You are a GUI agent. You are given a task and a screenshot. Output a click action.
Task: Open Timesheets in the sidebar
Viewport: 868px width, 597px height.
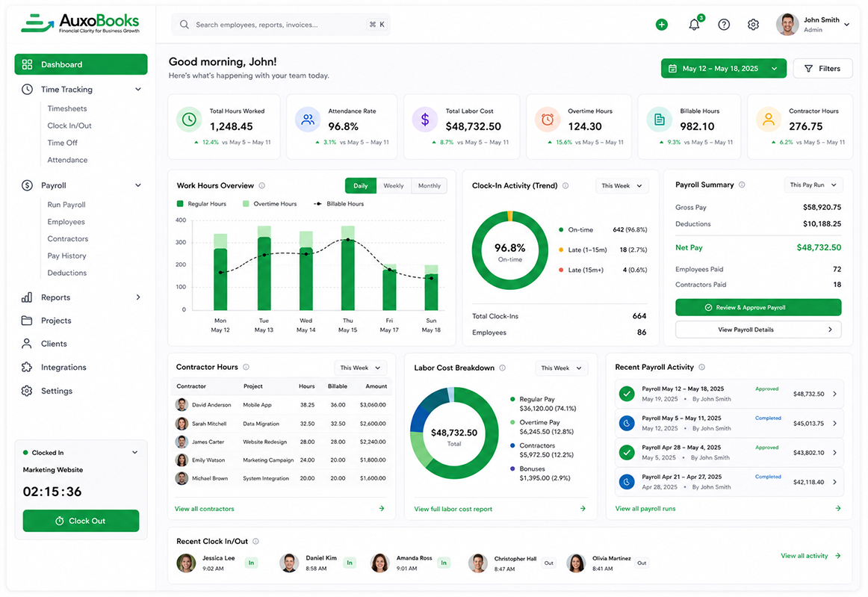(x=67, y=108)
